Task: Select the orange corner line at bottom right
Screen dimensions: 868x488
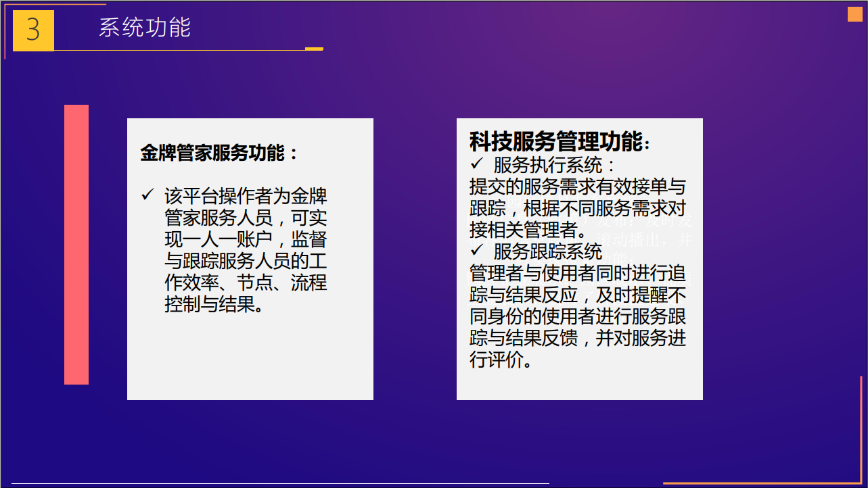Action: [764, 483]
